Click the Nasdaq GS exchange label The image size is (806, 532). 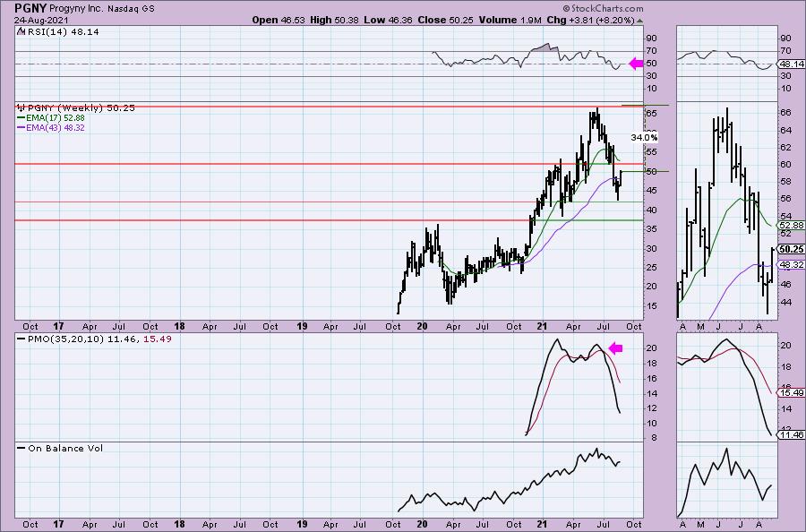click(131, 9)
